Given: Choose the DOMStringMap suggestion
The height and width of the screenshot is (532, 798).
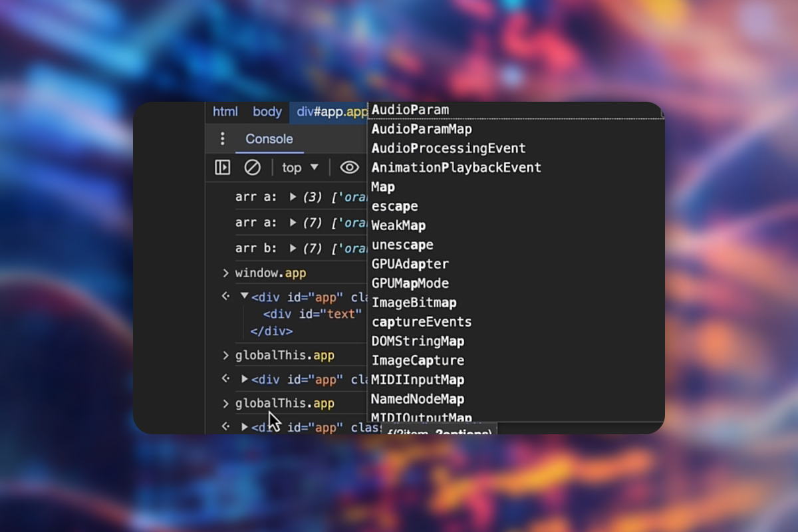Looking at the screenshot, I should (515, 341).
